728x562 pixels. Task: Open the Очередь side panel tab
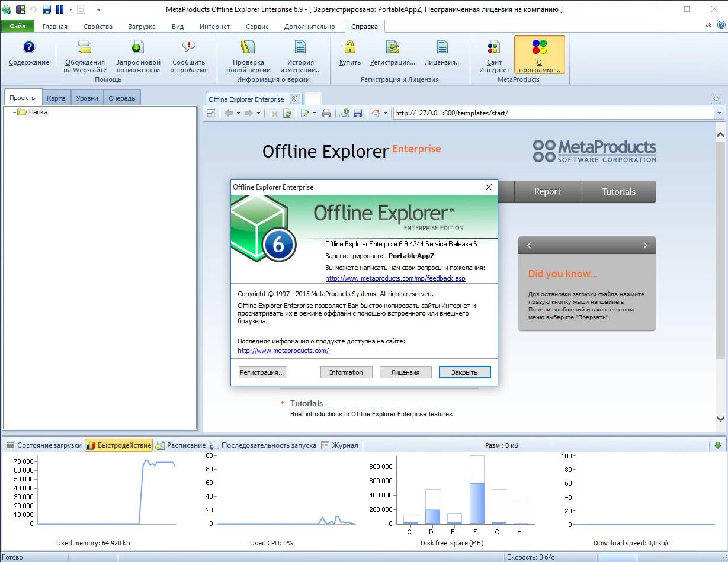(122, 98)
